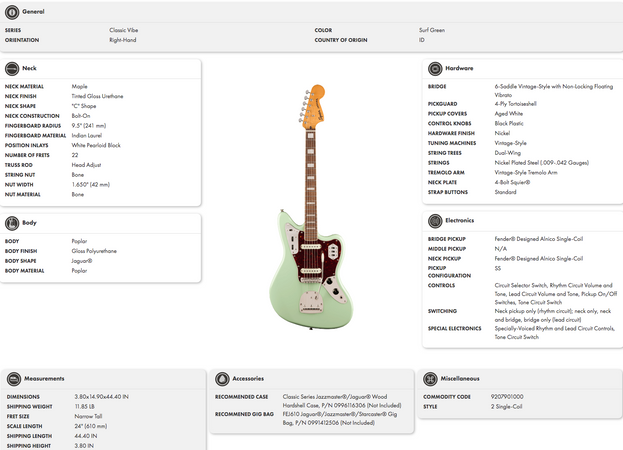This screenshot has width=623, height=450.
Task: Click the Surf Green Jaguar guitar image
Action: pyautogui.click(x=311, y=207)
